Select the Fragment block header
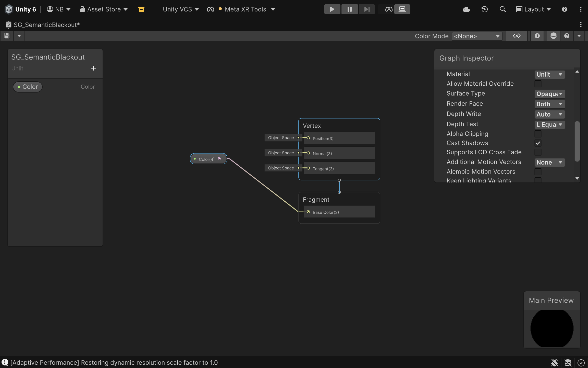The image size is (588, 368). pos(316,200)
